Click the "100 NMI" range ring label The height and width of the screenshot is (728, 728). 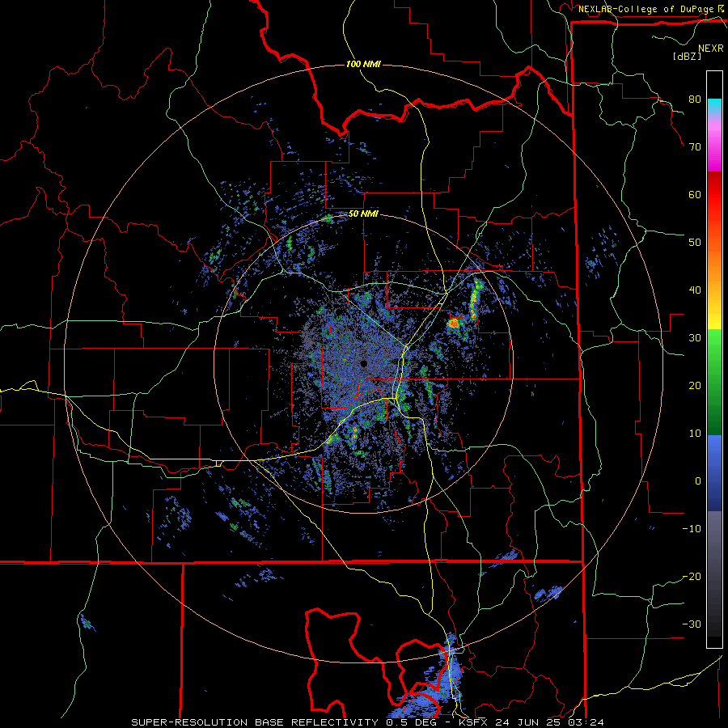pyautogui.click(x=363, y=64)
